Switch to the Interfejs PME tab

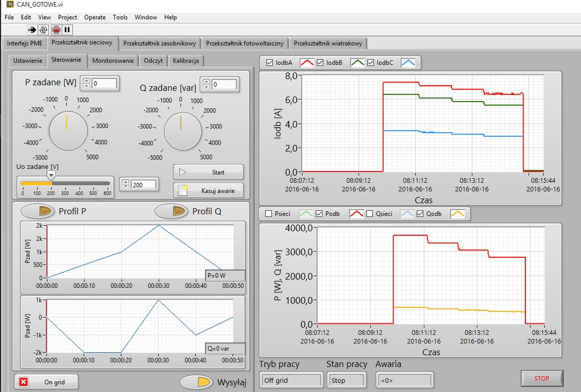[x=25, y=43]
